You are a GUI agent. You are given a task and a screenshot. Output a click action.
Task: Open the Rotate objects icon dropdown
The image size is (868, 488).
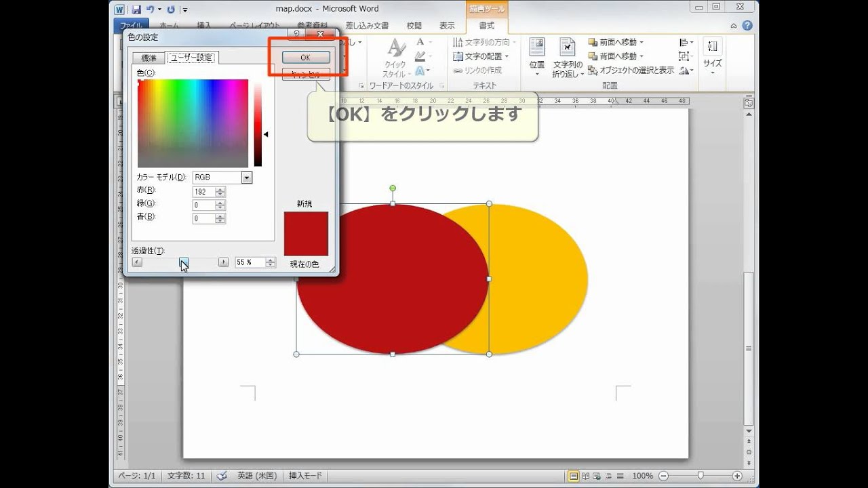pyautogui.click(x=685, y=70)
